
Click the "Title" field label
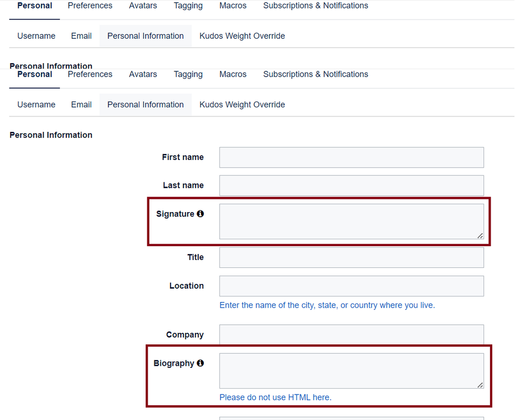click(x=196, y=257)
